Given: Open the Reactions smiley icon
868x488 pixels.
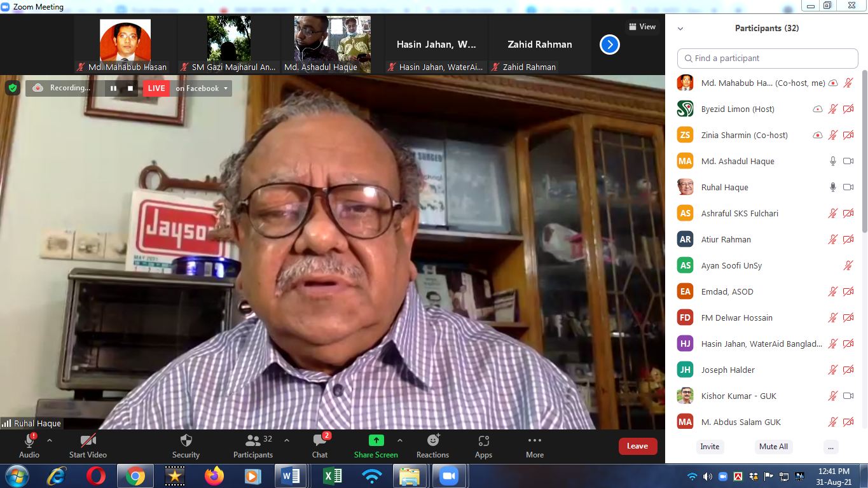Looking at the screenshot, I should pos(433,440).
